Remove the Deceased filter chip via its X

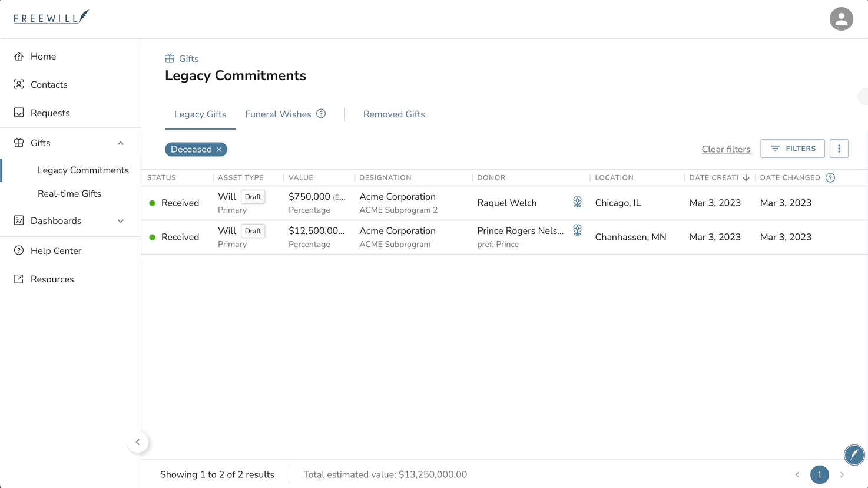[219, 149]
